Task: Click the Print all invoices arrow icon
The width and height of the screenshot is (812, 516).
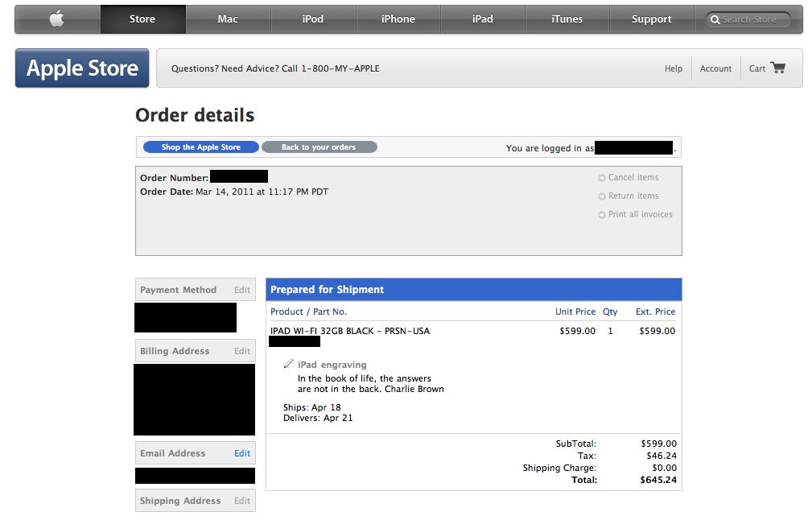Action: 602,215
